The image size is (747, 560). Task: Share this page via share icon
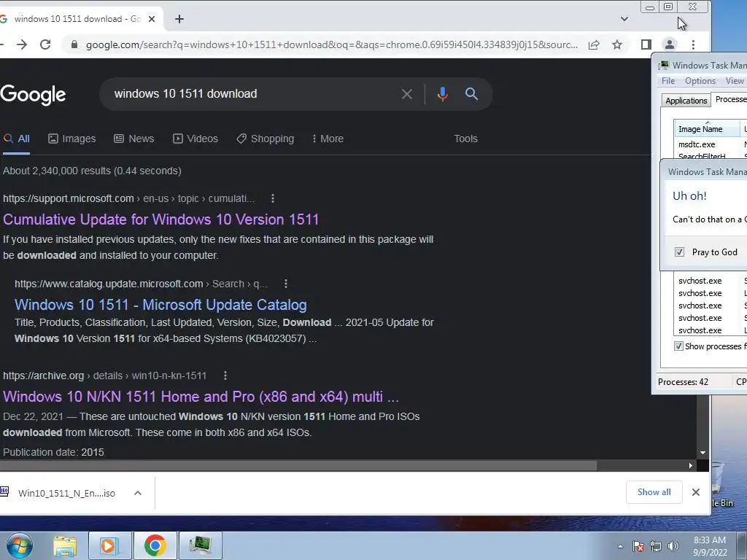594,44
